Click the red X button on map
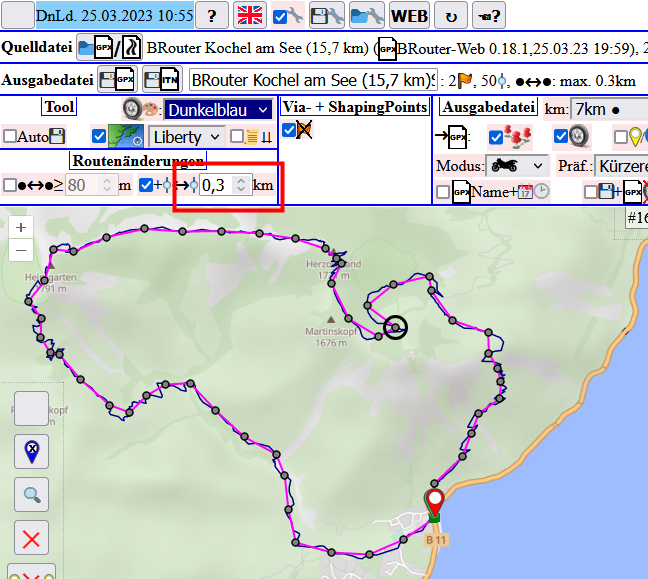This screenshot has width=648, height=579. (32, 540)
